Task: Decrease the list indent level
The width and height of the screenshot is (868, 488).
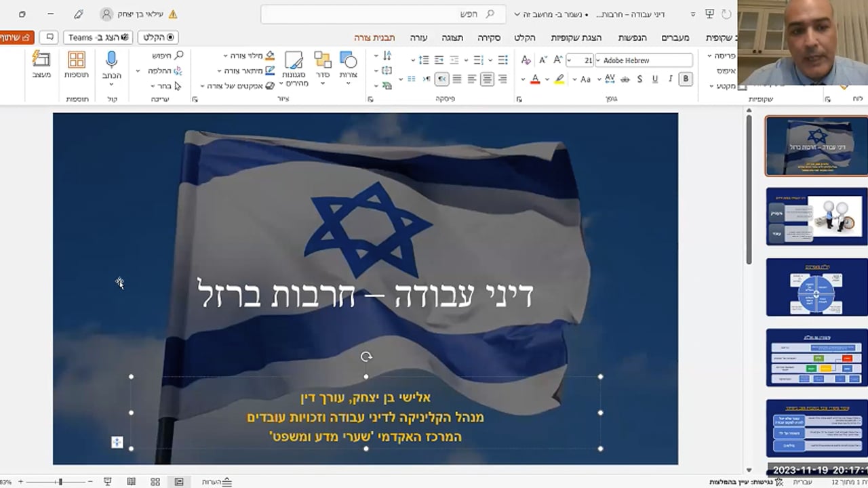Action: coord(454,60)
